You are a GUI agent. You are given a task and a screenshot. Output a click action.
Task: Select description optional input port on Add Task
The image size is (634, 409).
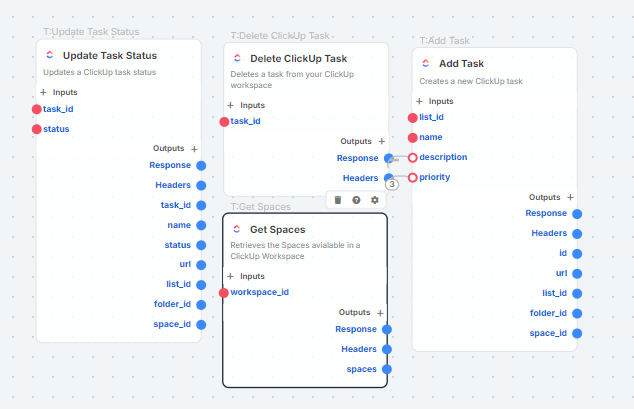(x=412, y=158)
